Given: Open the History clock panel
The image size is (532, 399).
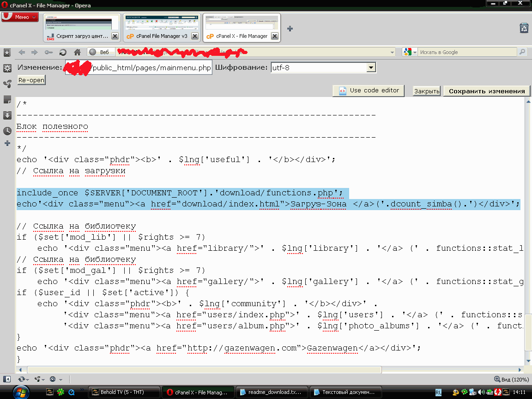Looking at the screenshot, I should [x=7, y=131].
